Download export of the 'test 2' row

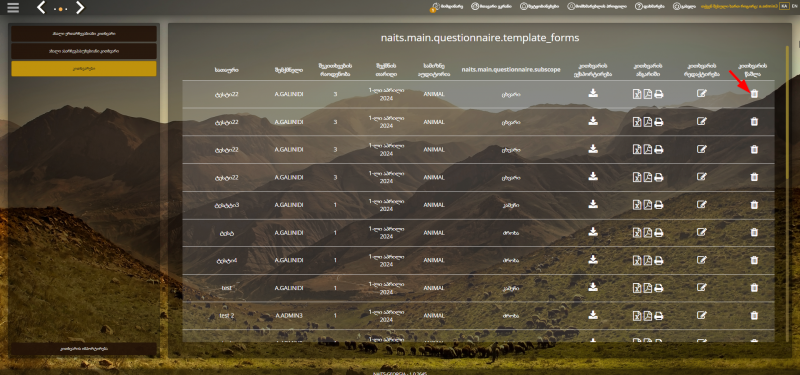593,315
